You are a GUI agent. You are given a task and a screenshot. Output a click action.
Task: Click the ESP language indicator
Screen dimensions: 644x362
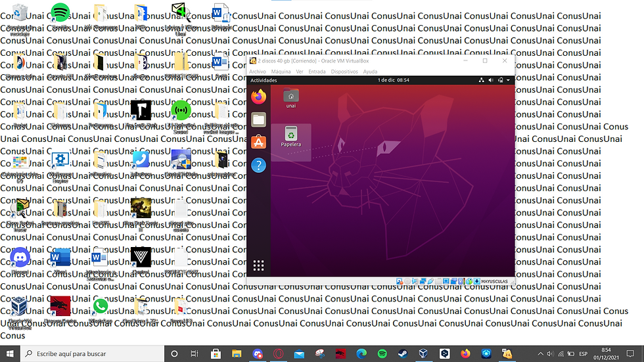(584, 354)
